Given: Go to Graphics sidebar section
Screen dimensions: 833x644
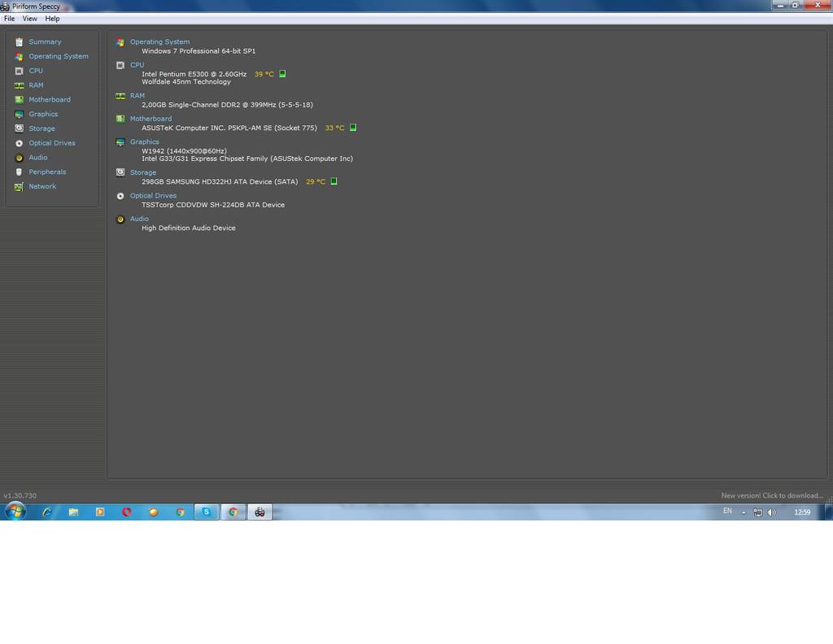Looking at the screenshot, I should tap(43, 114).
